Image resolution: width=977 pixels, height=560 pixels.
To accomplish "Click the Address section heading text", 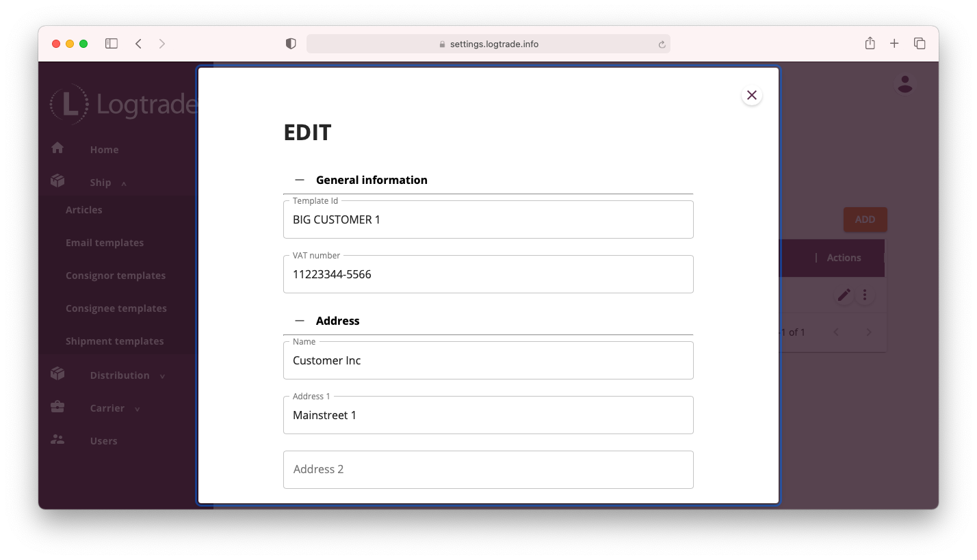I will [x=338, y=321].
